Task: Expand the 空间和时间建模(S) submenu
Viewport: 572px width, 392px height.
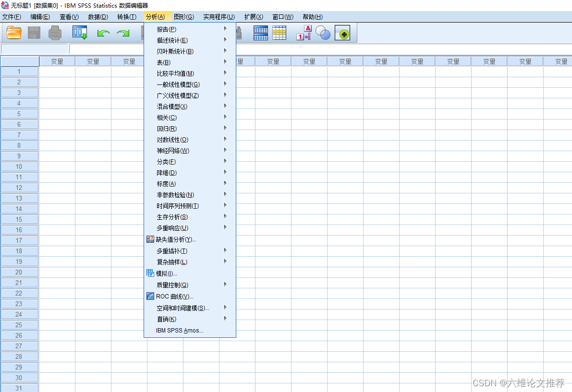Action: [x=190, y=308]
